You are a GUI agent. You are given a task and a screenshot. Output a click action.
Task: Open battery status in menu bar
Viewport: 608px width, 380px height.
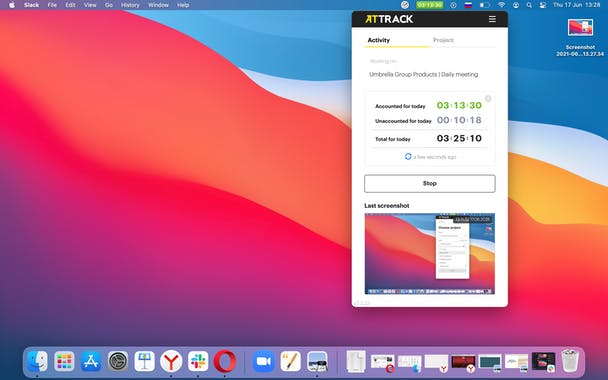pos(485,5)
